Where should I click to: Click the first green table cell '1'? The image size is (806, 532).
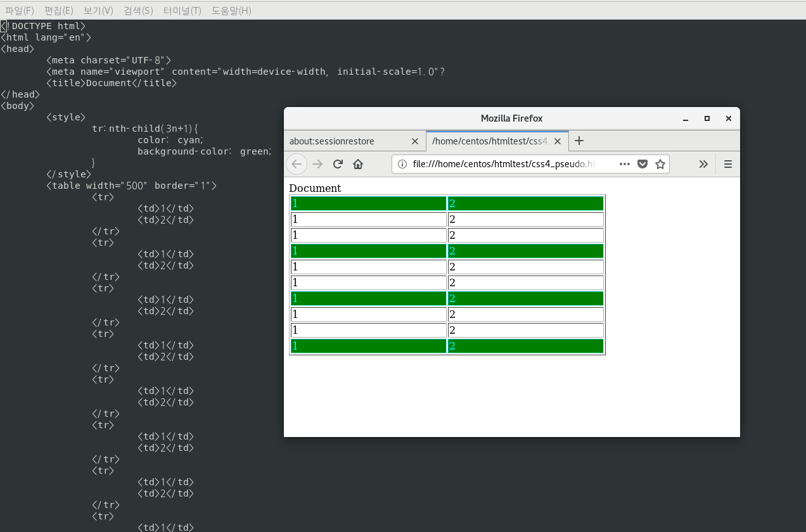click(369, 204)
